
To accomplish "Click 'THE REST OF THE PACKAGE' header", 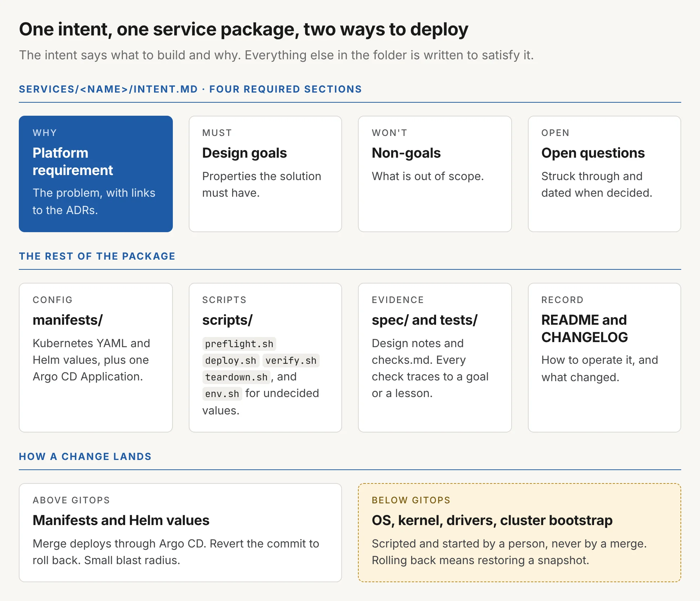I will click(x=97, y=256).
